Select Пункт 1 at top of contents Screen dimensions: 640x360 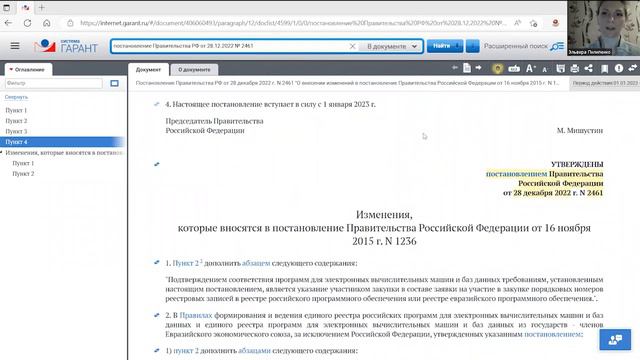click(16, 110)
